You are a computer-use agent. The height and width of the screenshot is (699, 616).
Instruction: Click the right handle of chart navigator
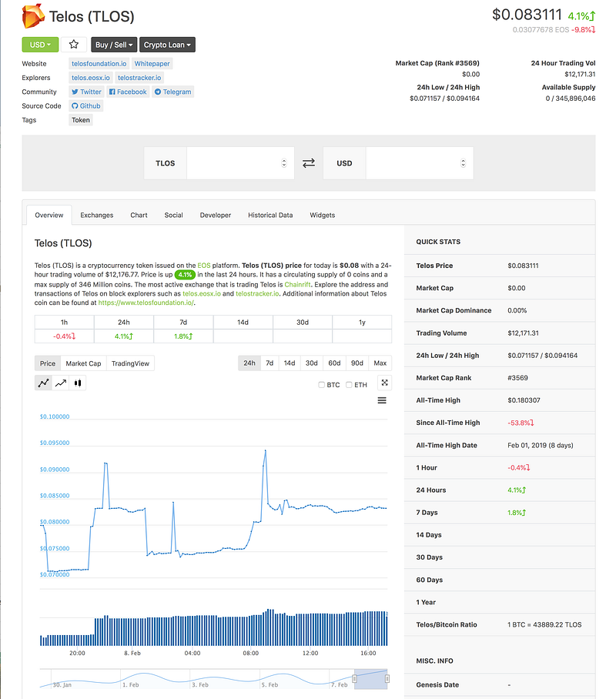pos(387,678)
